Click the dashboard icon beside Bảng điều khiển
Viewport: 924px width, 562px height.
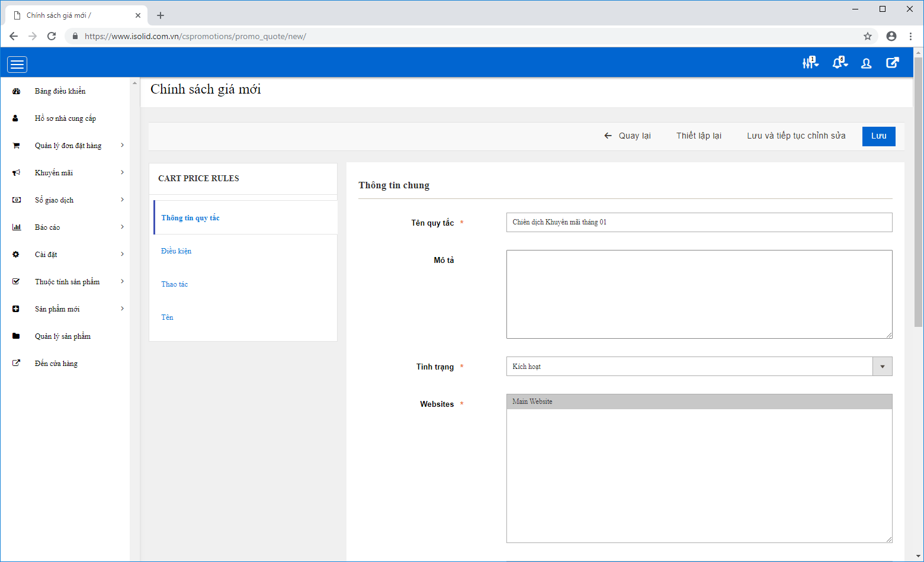pos(16,91)
